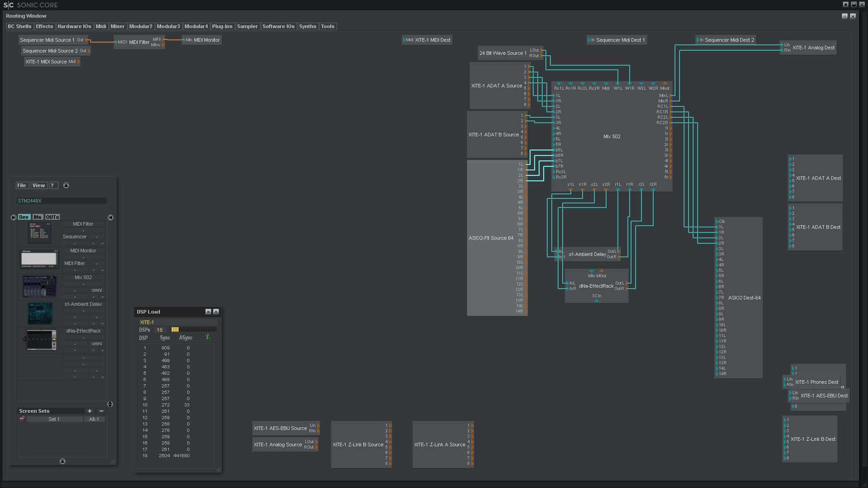Add a new screen set with plus button
Image resolution: width=868 pixels, height=488 pixels.
(x=89, y=411)
